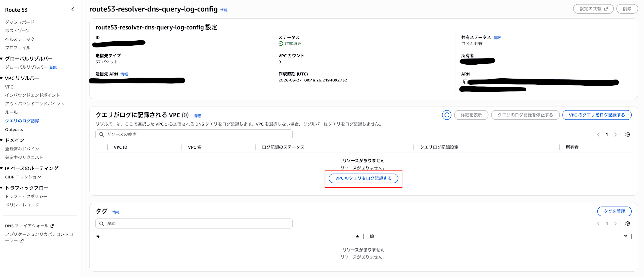
Task: Click the 設定の共有 button
Action: 593,9
